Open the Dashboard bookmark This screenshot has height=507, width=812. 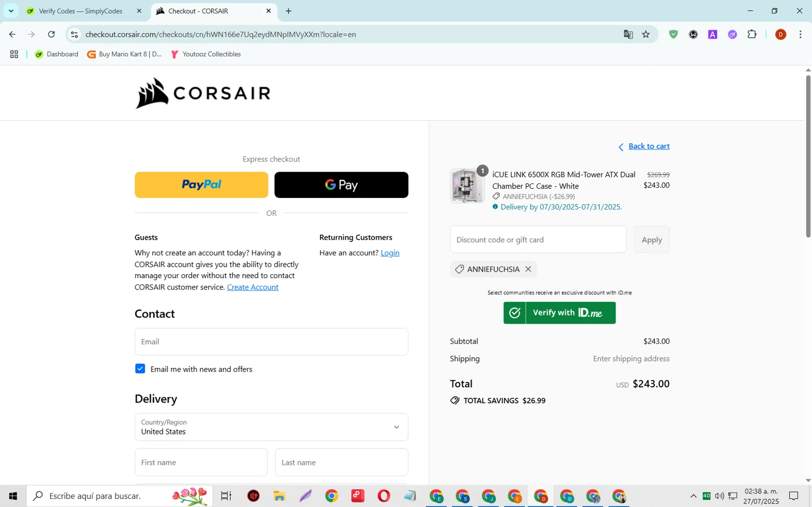56,54
